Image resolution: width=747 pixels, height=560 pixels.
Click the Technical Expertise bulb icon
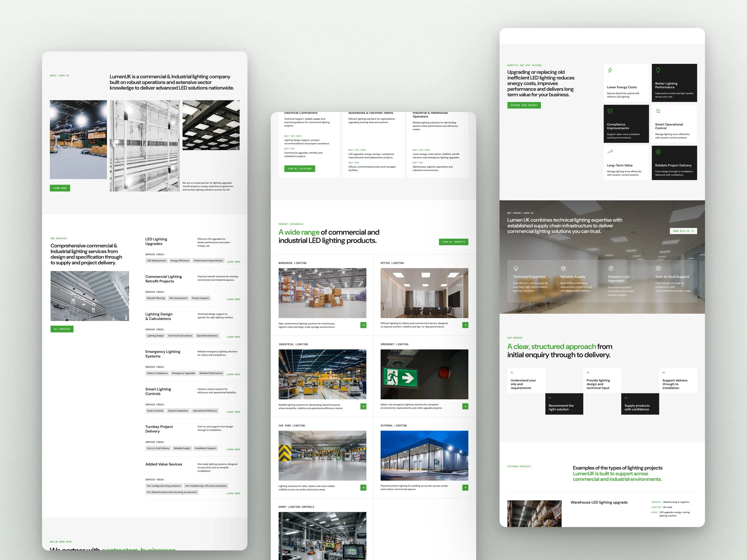coord(516,268)
